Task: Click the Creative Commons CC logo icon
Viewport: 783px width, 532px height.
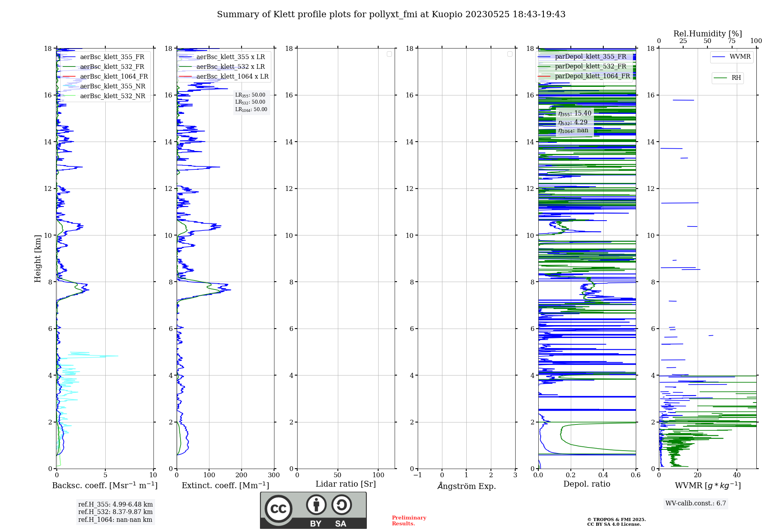Action: coord(278,509)
